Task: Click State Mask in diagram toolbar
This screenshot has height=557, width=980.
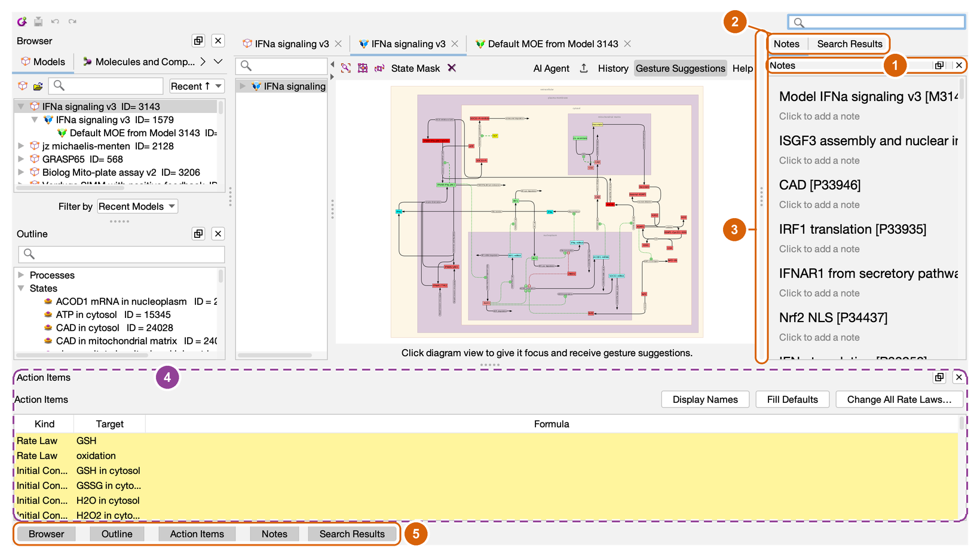Action: [415, 68]
